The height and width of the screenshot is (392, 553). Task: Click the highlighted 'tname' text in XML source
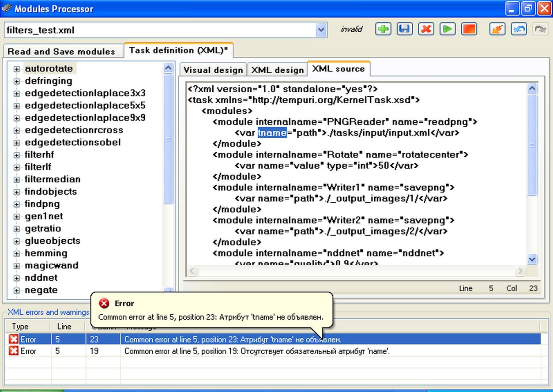tap(272, 132)
